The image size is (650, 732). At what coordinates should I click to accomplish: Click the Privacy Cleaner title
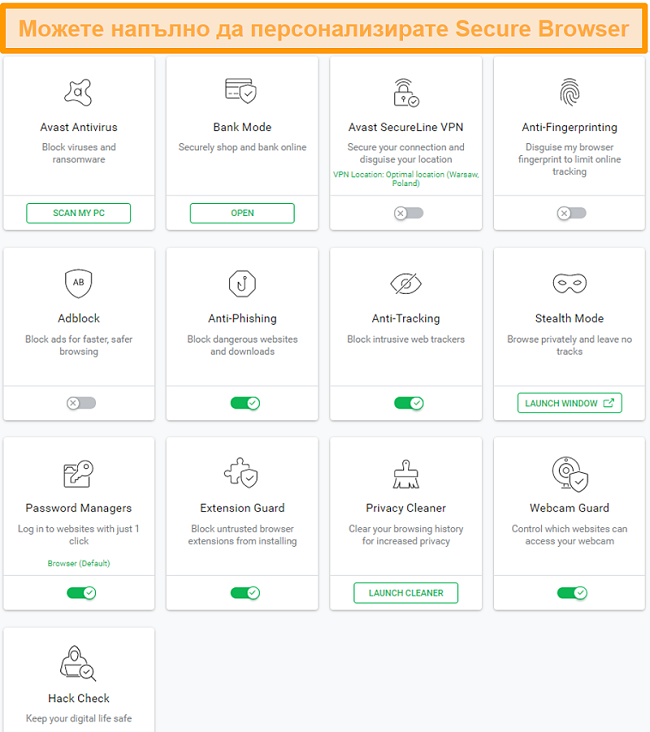pos(406,508)
